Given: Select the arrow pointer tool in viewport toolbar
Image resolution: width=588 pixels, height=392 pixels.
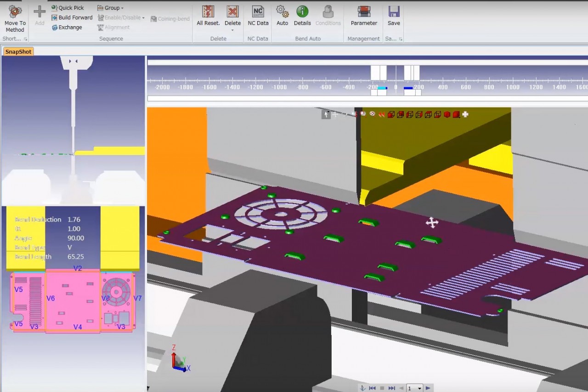Looking at the screenshot, I should point(326,114).
